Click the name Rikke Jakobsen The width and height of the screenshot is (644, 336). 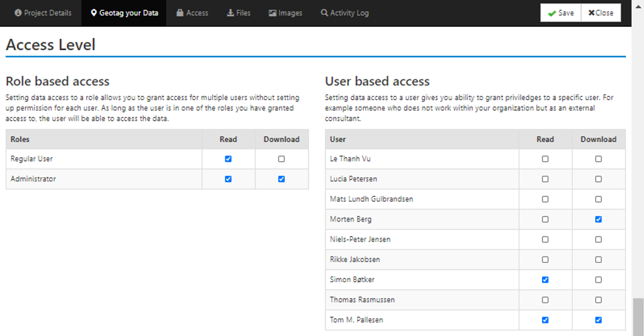tap(355, 260)
